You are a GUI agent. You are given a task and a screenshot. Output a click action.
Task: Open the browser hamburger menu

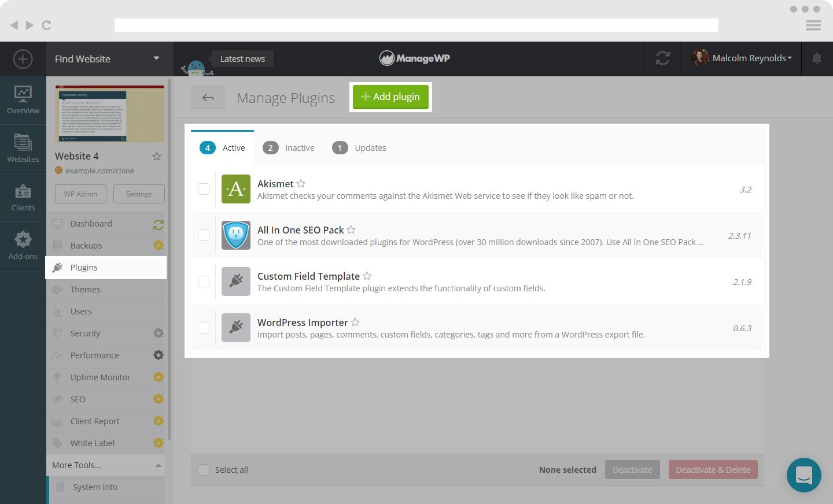point(813,25)
